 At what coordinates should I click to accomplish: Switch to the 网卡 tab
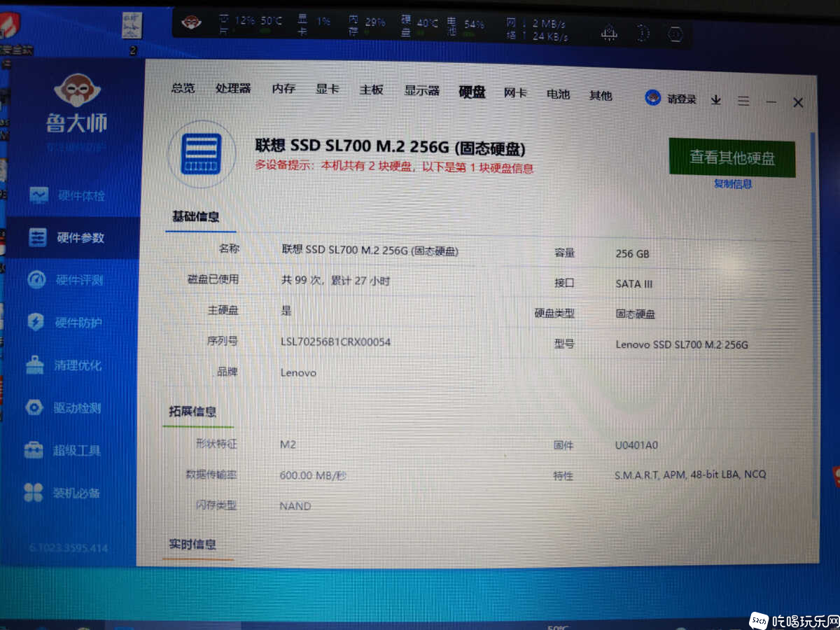[x=515, y=93]
